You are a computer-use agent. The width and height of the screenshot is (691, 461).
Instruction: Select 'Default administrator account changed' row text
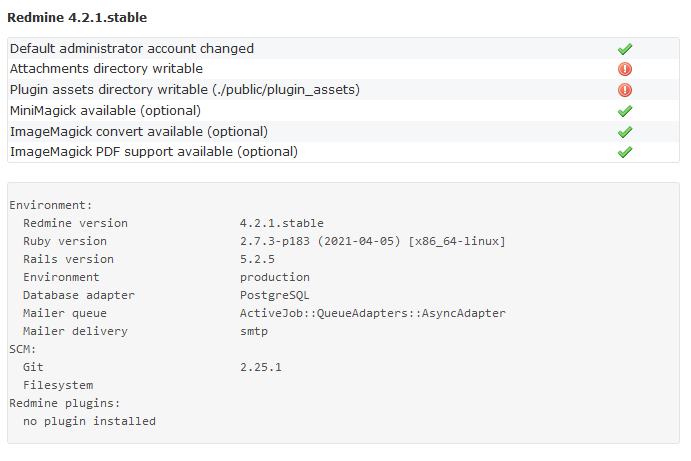tap(132, 48)
